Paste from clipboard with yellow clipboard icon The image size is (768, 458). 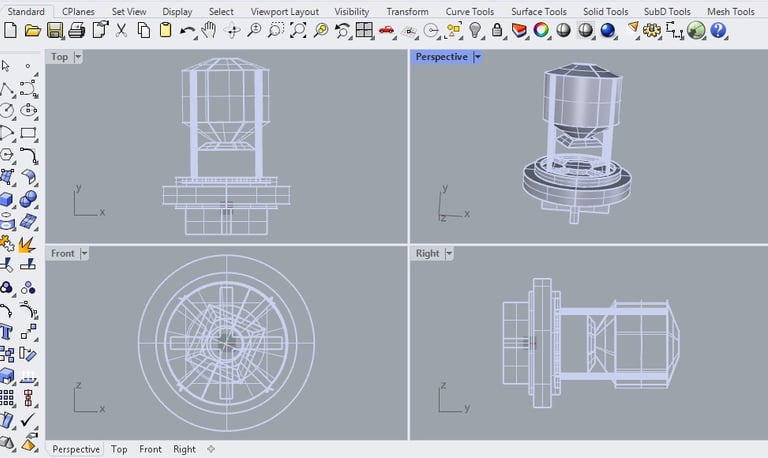166,30
